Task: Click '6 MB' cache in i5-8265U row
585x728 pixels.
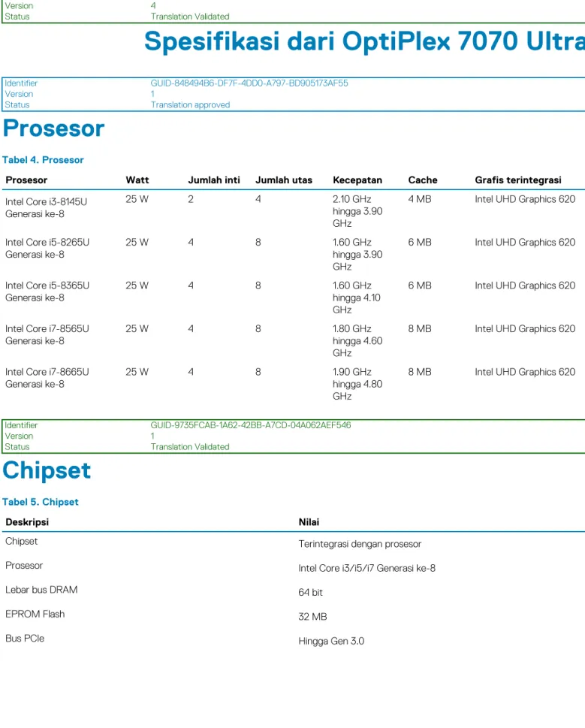Action: tap(420, 243)
